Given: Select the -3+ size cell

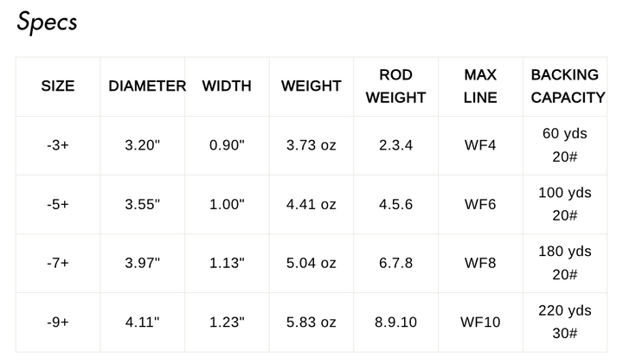Looking at the screenshot, I should pos(58,145).
